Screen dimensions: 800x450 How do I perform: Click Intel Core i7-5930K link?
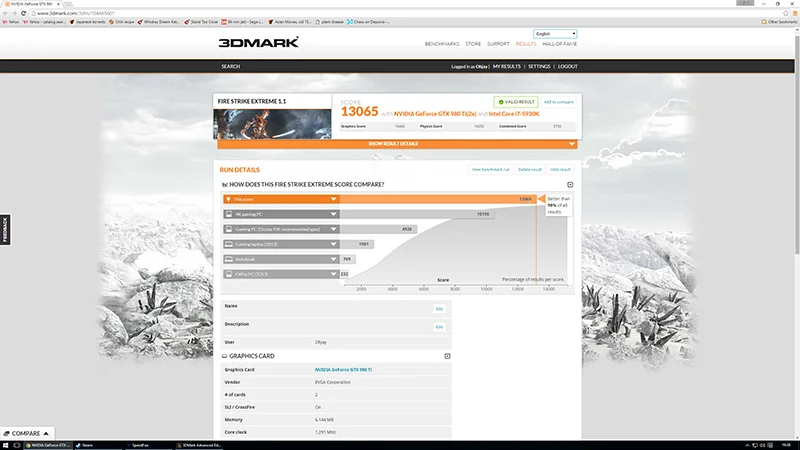click(x=514, y=114)
